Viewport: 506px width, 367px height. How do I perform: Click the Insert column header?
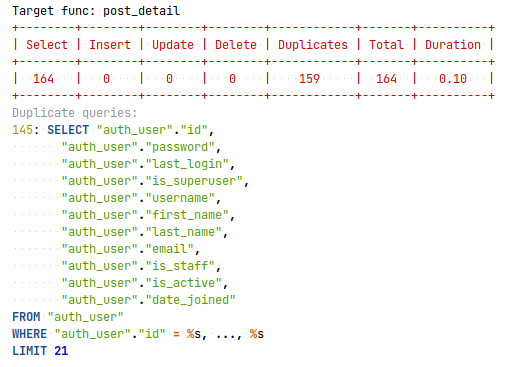pyautogui.click(x=110, y=45)
